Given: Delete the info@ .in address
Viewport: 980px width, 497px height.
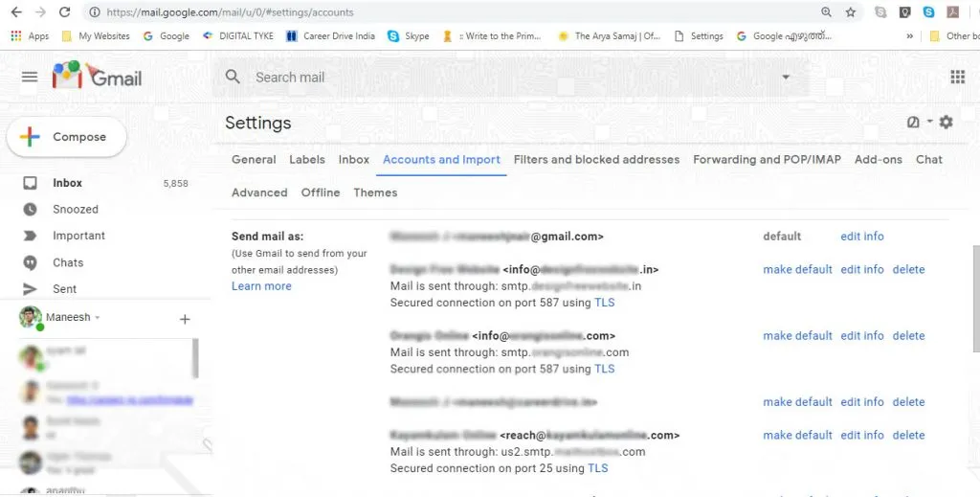Looking at the screenshot, I should [909, 269].
